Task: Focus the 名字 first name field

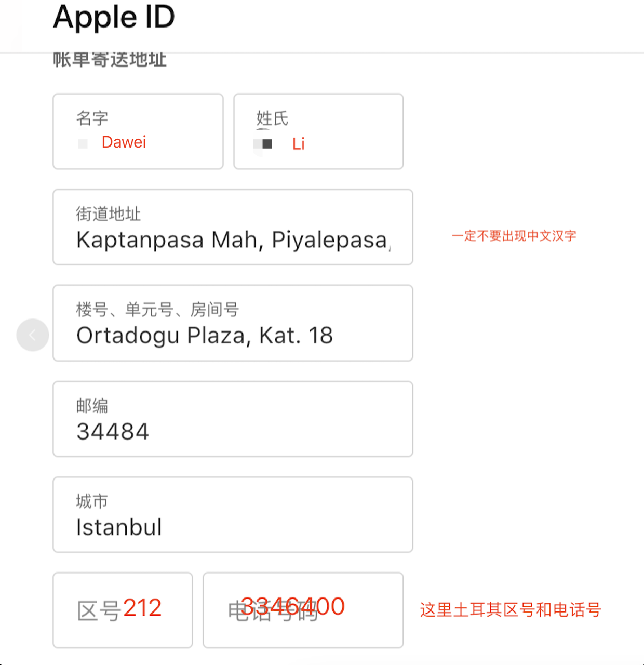Action: 138,131
